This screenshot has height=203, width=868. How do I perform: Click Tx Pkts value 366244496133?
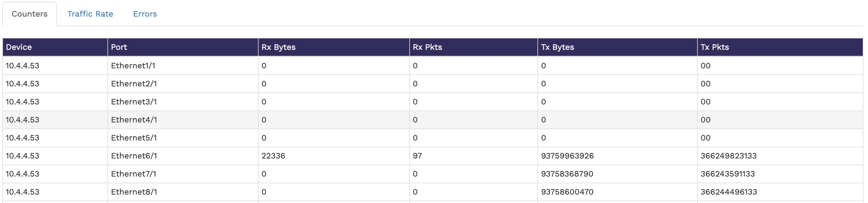coord(729,192)
